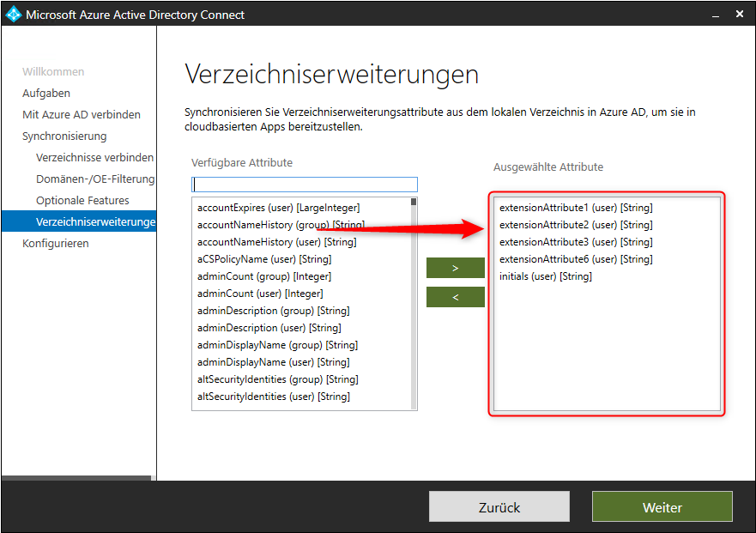Minimize the Azure AD Connect window

714,15
